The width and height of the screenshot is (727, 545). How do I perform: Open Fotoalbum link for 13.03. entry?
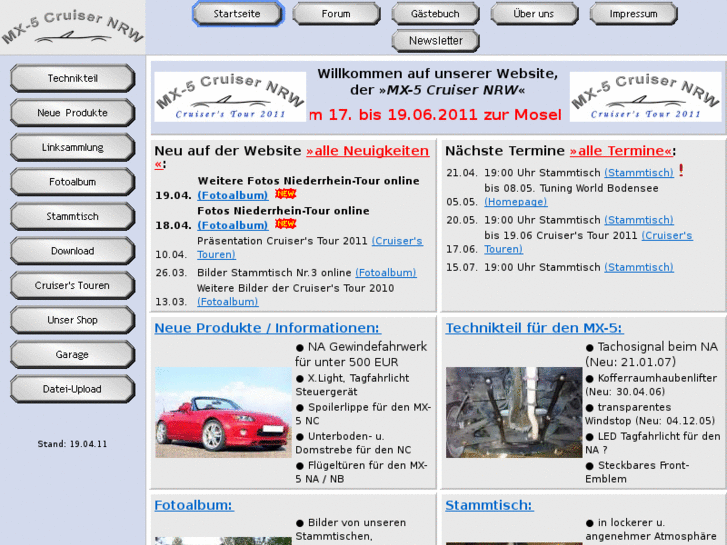[x=228, y=302]
